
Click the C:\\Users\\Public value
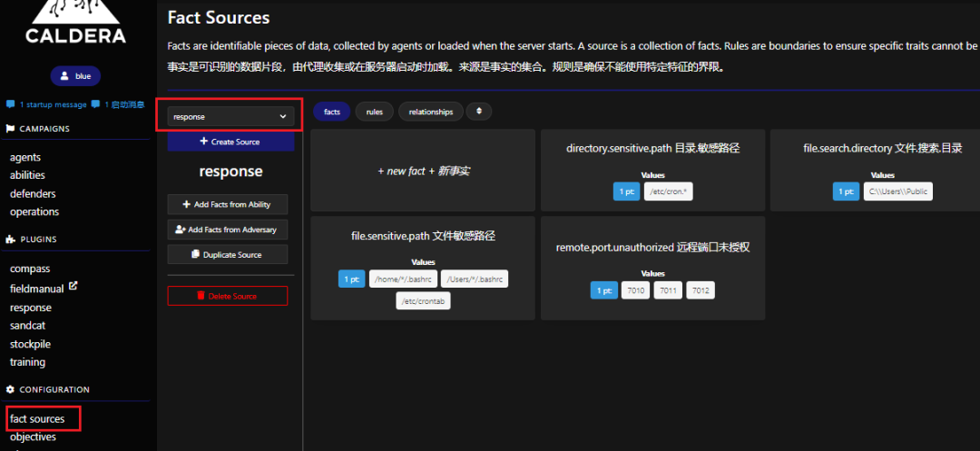898,191
